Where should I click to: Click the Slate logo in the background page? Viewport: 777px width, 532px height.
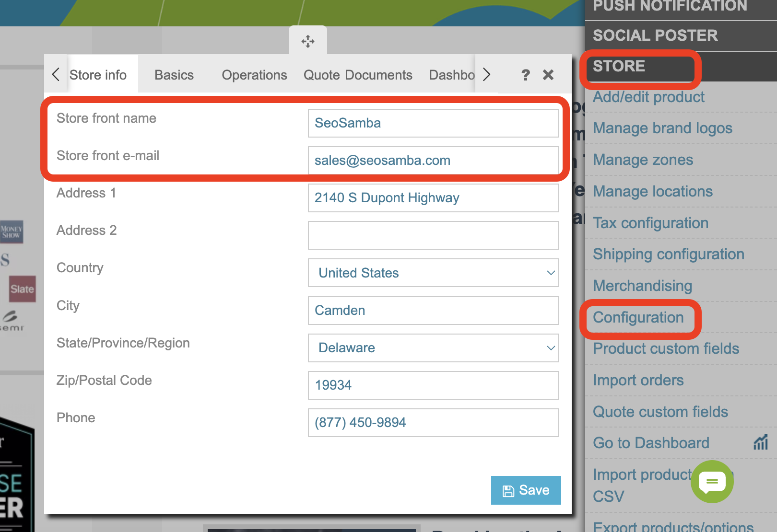[x=22, y=289]
